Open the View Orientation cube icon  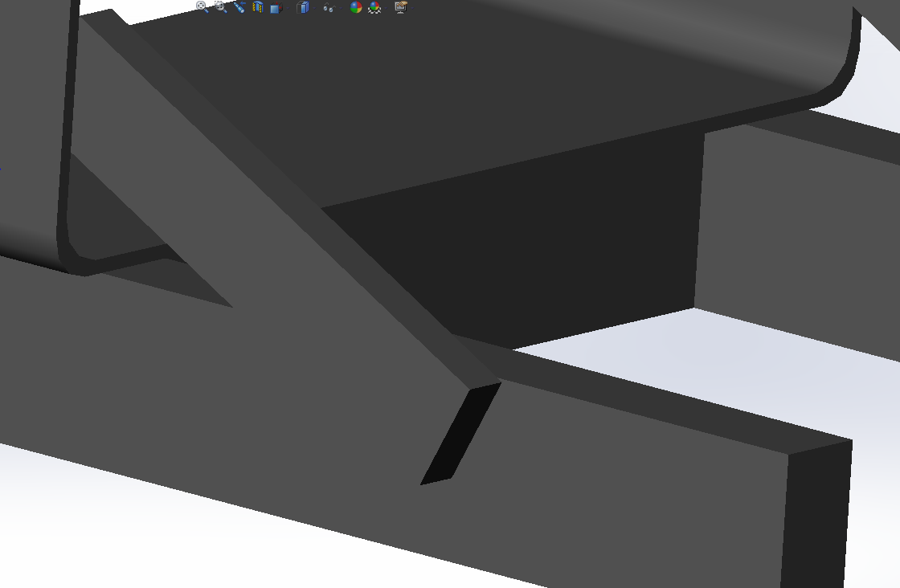(276, 7)
